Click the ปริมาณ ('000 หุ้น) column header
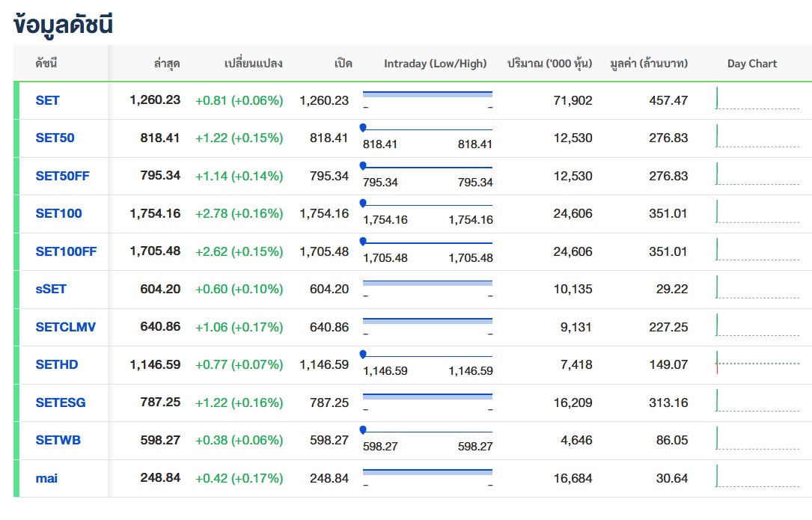812x520 pixels. [x=549, y=63]
